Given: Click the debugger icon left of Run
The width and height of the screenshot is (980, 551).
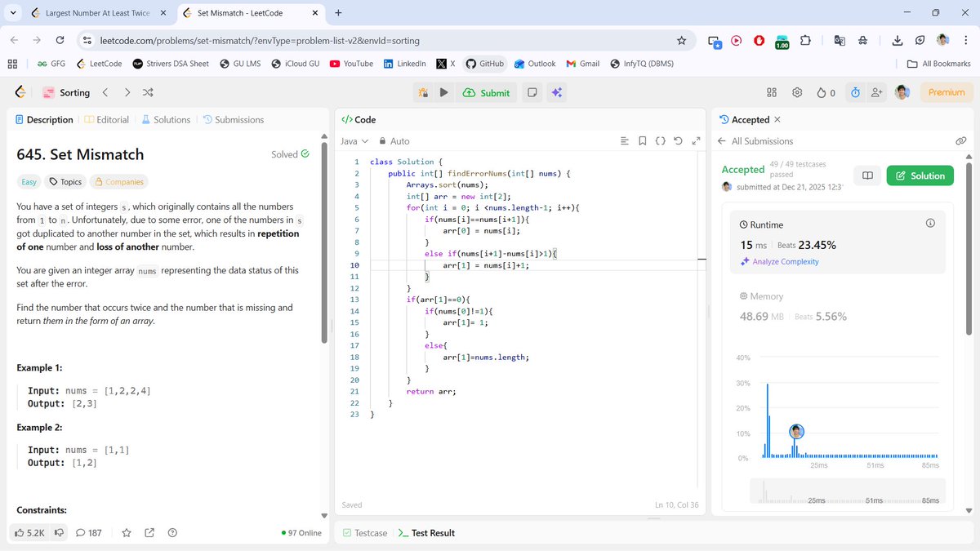Looking at the screenshot, I should (423, 93).
